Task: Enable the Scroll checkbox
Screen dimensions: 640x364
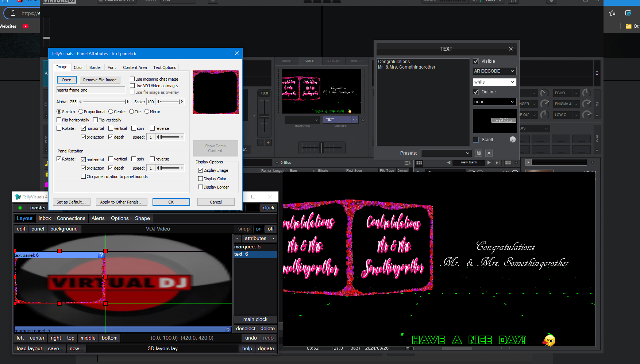Action: tap(476, 140)
